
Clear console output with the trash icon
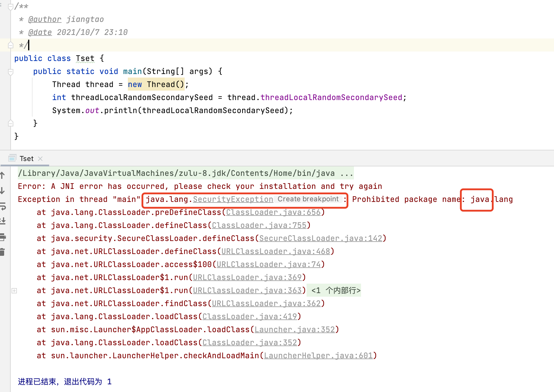coord(3,252)
